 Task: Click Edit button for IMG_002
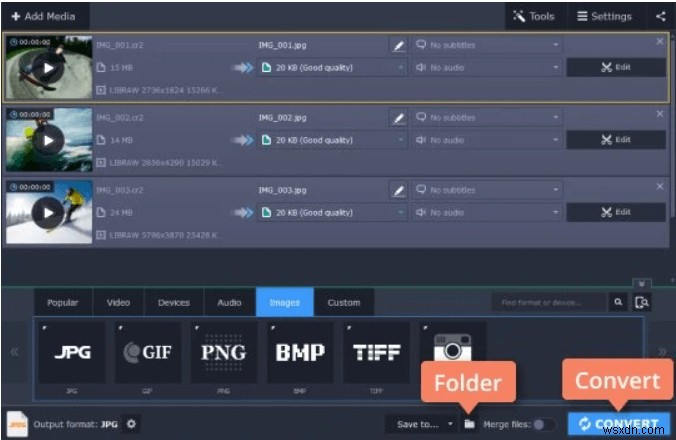(x=616, y=140)
